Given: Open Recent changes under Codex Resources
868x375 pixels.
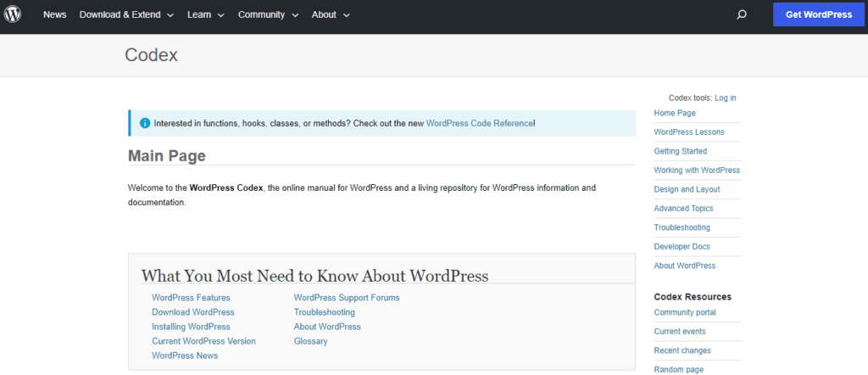Looking at the screenshot, I should pos(682,350).
